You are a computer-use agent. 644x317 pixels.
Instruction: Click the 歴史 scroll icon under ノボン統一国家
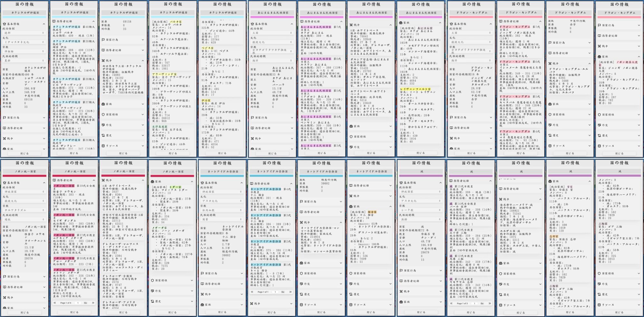pos(153,301)
